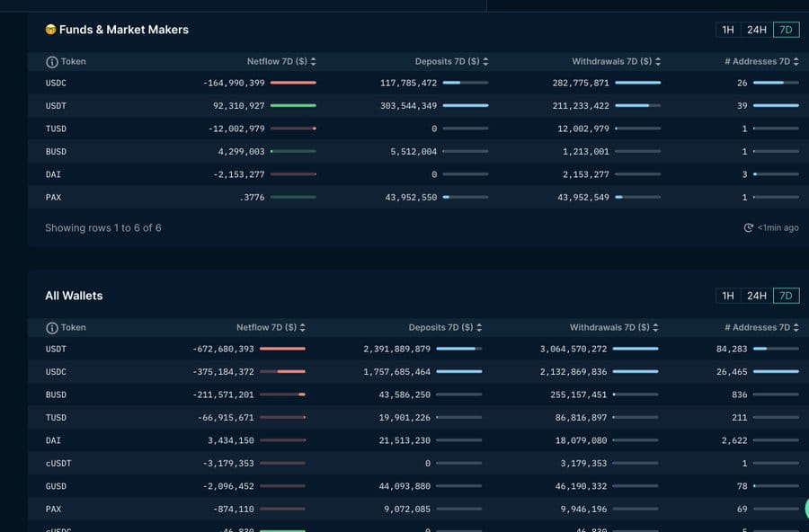Click netflow value .3776 for PAX

point(252,197)
